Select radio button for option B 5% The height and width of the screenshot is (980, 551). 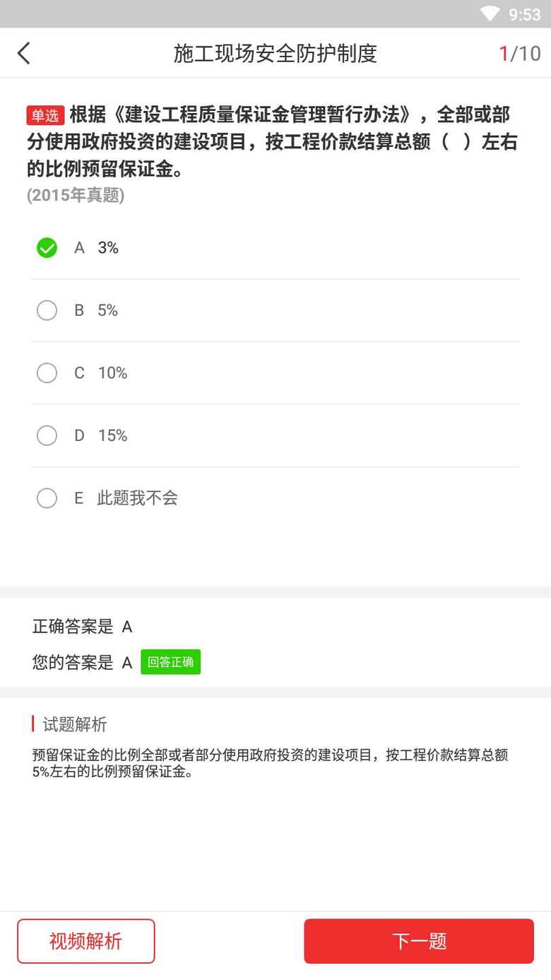47,310
